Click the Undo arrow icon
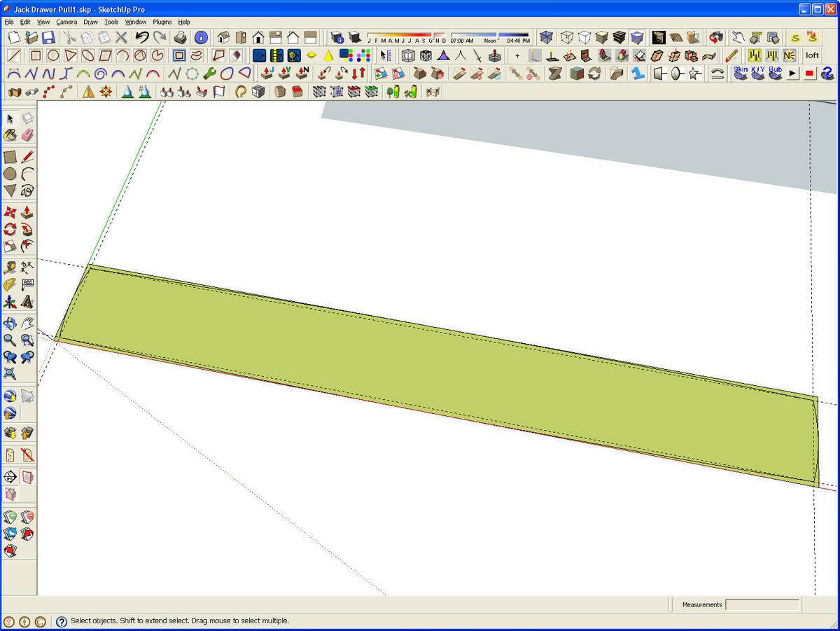Viewport: 840px width, 631px height. pos(142,38)
